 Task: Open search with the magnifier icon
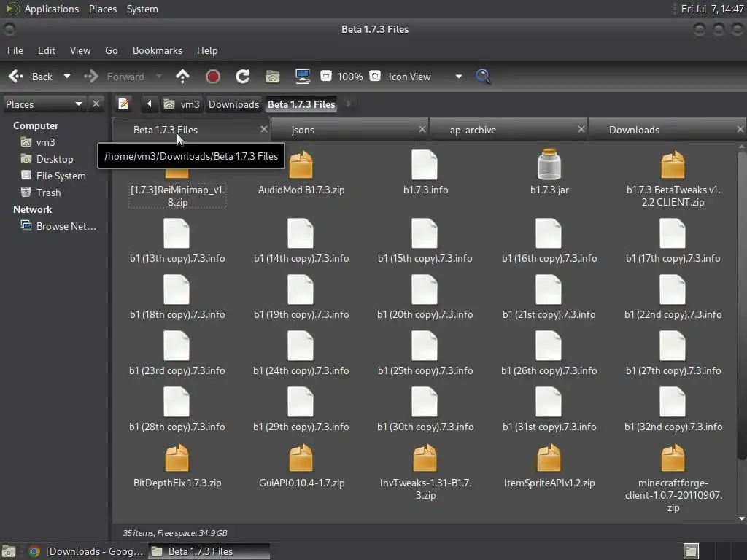(x=483, y=77)
